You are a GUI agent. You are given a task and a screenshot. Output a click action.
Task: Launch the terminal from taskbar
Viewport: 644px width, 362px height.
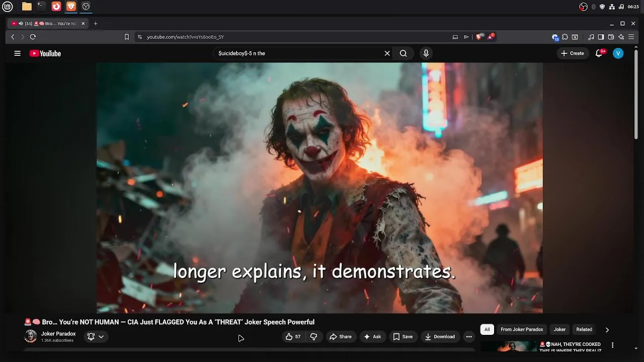pyautogui.click(x=41, y=7)
